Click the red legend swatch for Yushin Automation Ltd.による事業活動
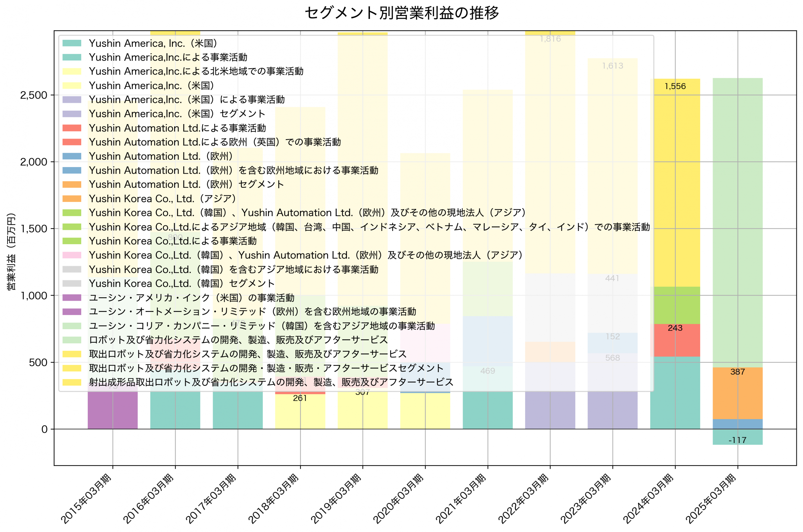This screenshot has width=803, height=532. click(71, 128)
